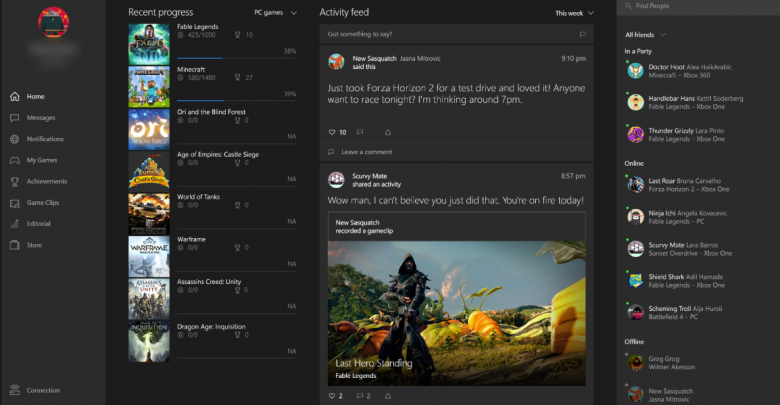
Task: Select Connection at sidebar bottom
Action: point(43,390)
